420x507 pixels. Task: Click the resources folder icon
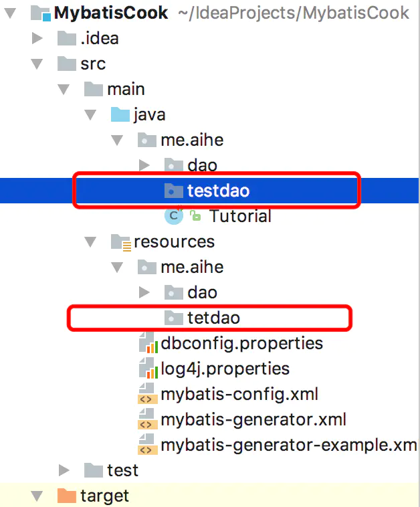[x=121, y=242]
